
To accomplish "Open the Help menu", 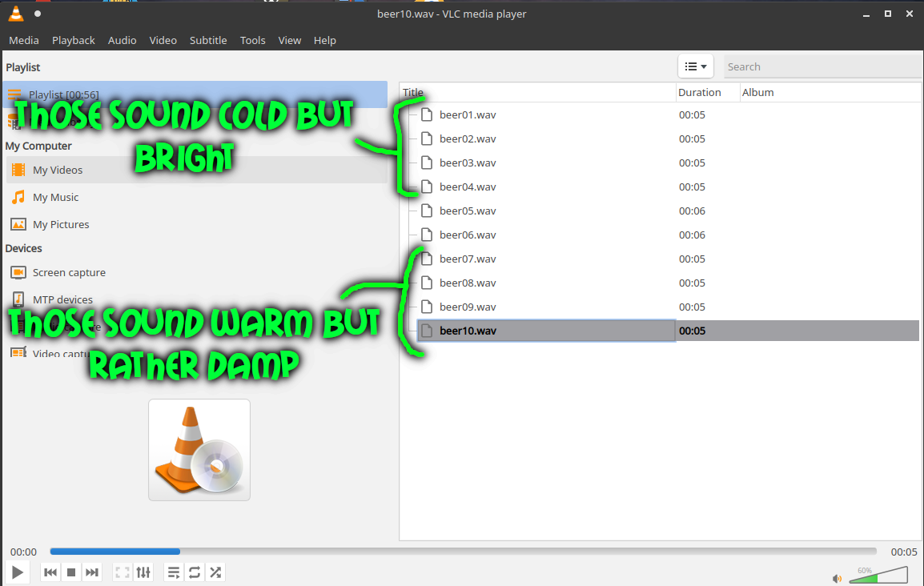I will 325,40.
